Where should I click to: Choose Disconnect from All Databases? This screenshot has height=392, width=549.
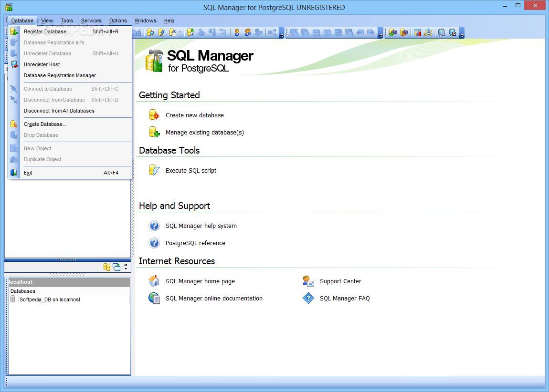pos(70,111)
